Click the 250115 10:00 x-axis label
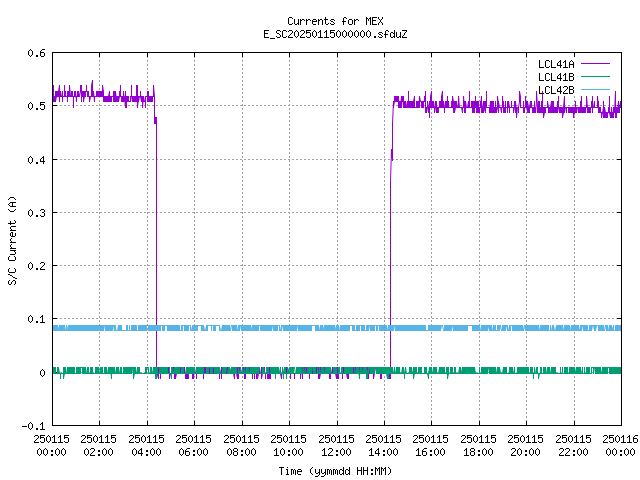640x480 pixels. pyautogui.click(x=288, y=445)
